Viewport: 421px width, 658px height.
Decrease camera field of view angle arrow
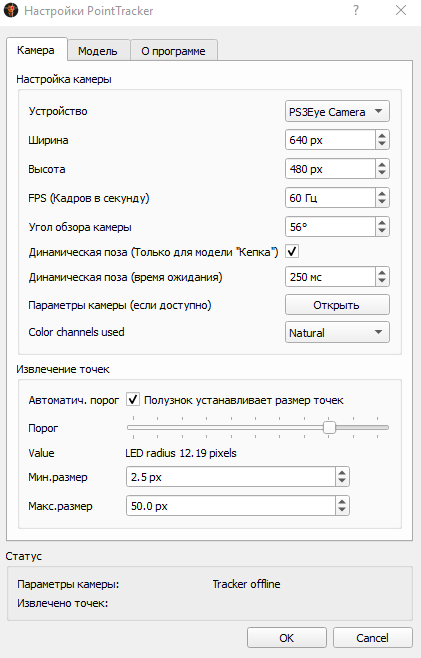point(382,231)
